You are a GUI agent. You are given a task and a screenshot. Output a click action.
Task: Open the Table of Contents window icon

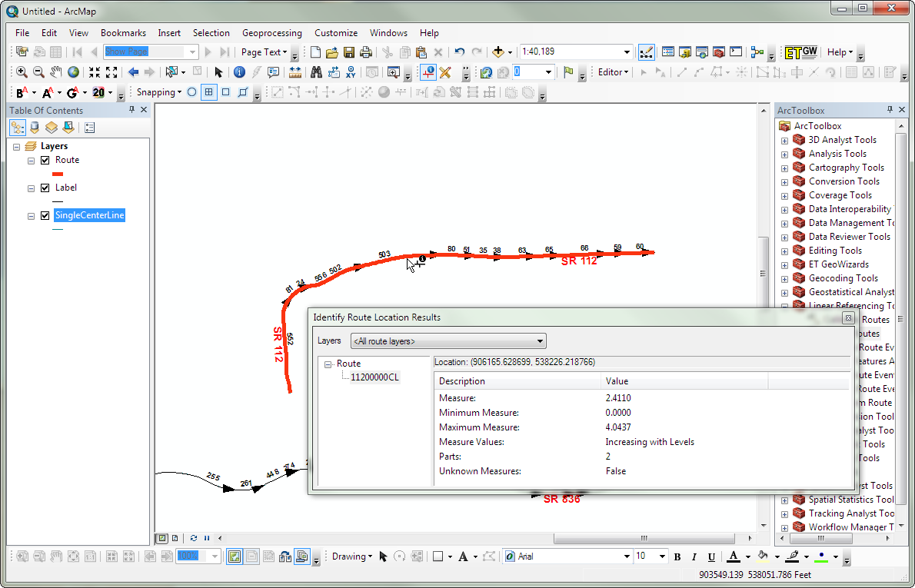pos(668,52)
